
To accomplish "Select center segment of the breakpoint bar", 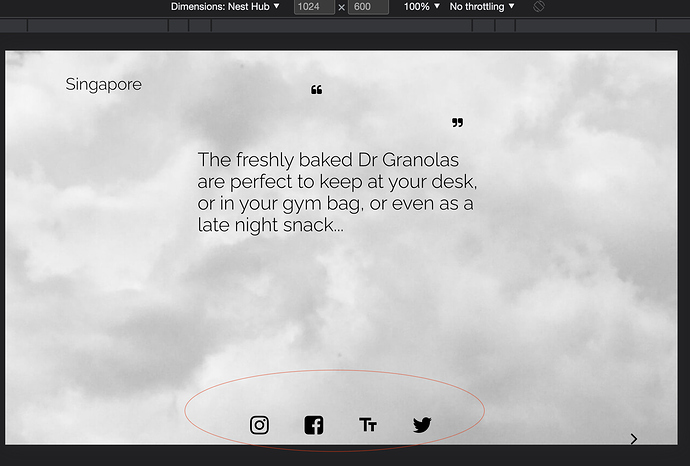I will pos(344,26).
